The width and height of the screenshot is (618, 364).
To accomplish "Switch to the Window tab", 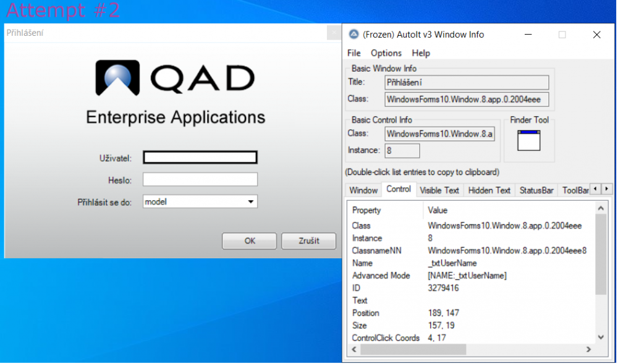I will tap(363, 191).
